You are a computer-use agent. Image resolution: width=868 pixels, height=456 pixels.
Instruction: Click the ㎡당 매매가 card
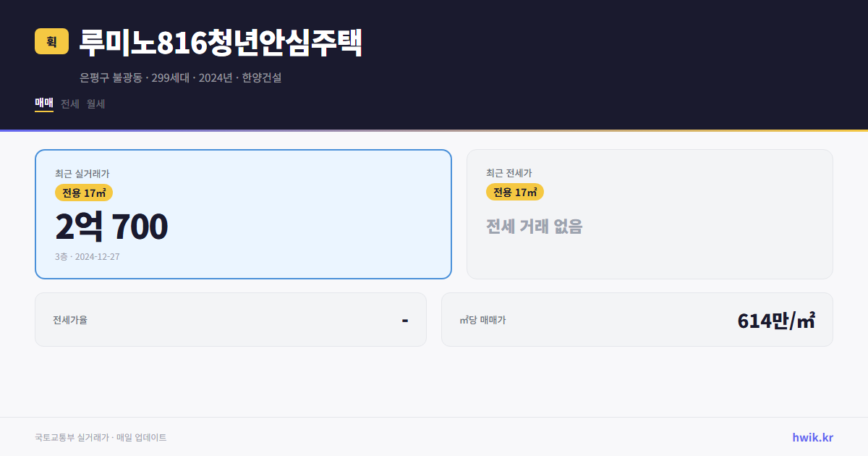(x=637, y=319)
